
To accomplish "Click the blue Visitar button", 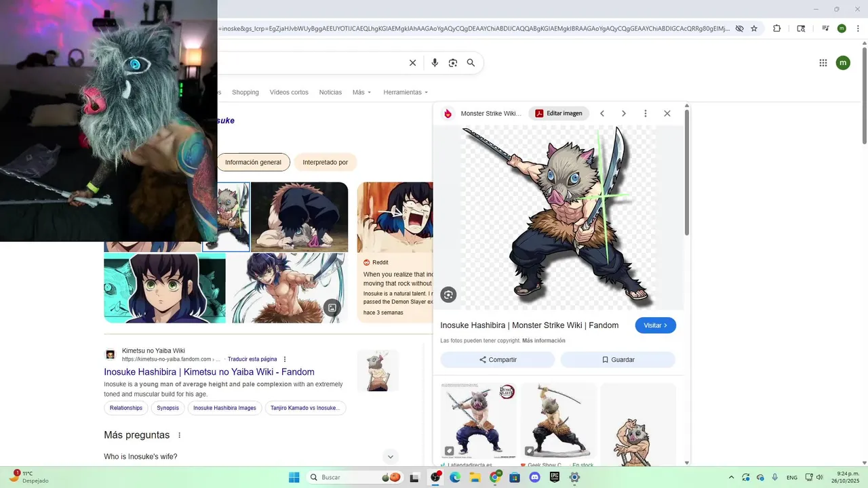I will pos(656,325).
